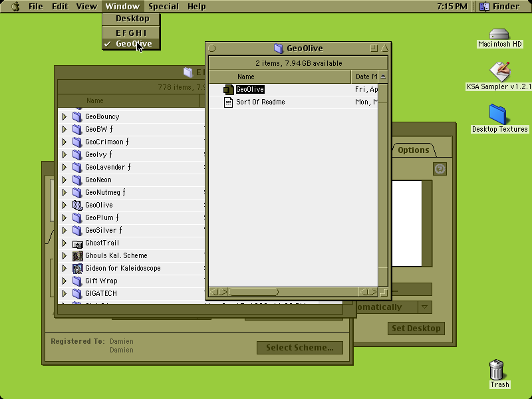The height and width of the screenshot is (399, 532).
Task: Click the Ghouls Kal. Scheme icon
Action: (x=77, y=256)
